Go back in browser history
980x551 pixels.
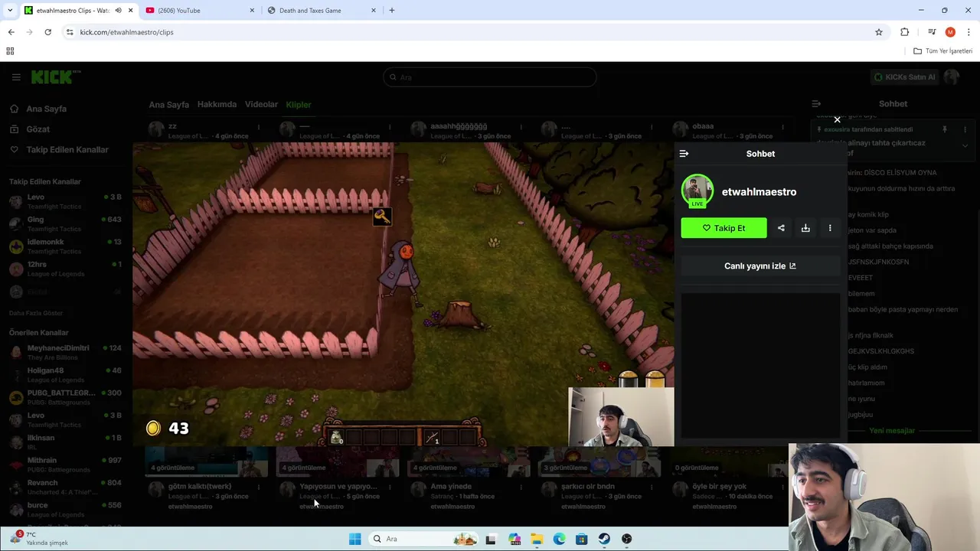click(x=11, y=32)
